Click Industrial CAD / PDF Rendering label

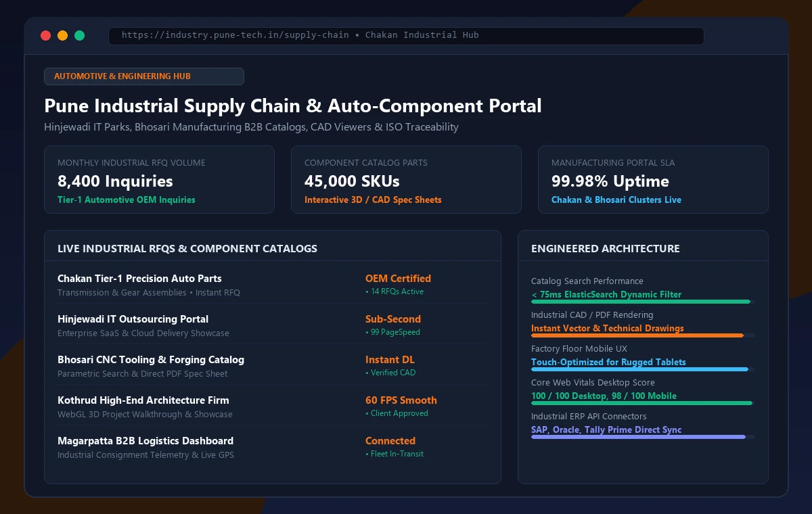(592, 315)
